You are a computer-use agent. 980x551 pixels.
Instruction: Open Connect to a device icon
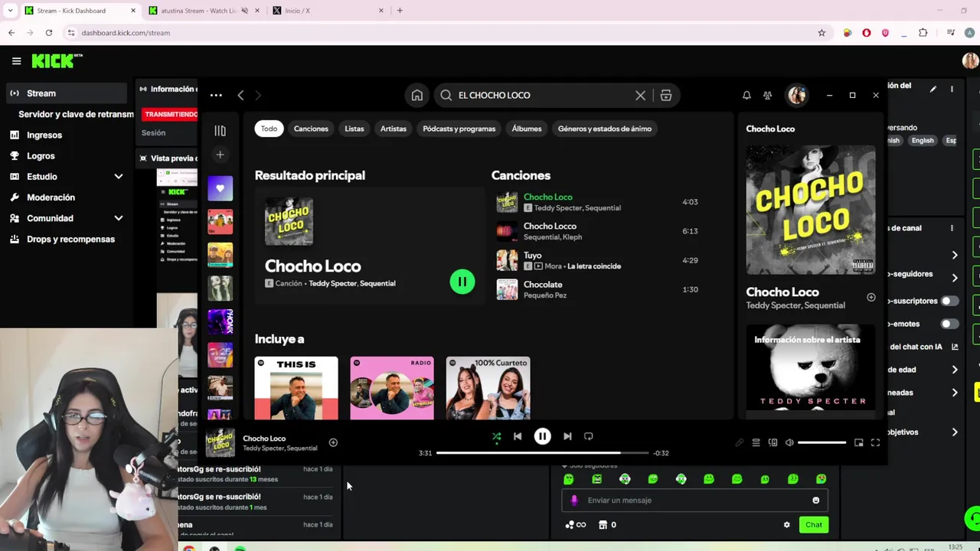[x=773, y=442]
